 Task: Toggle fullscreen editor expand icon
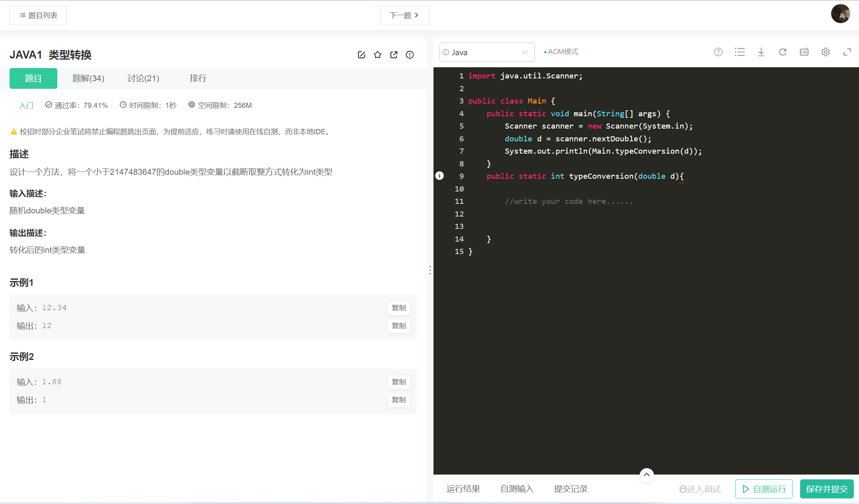coord(847,52)
